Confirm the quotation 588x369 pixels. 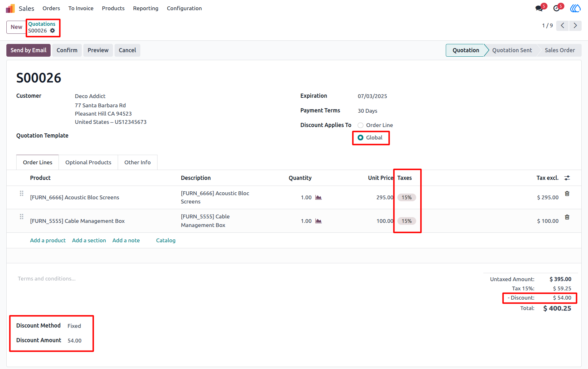coord(67,50)
